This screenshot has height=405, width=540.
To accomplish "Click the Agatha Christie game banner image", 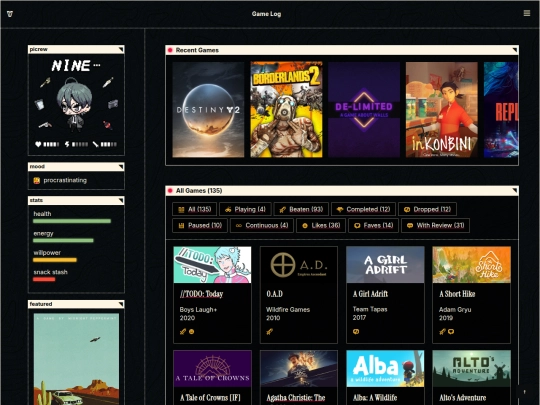I will pyautogui.click(x=299, y=368).
